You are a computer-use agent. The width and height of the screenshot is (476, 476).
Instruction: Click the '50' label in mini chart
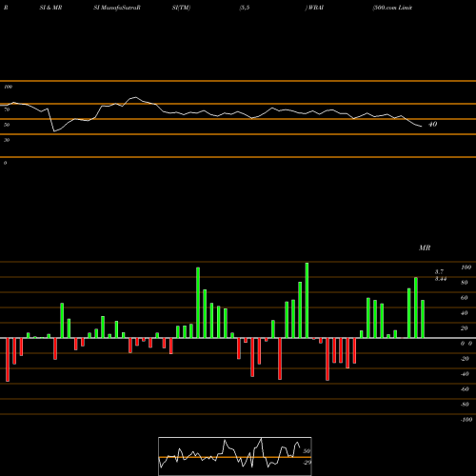coord(307,451)
